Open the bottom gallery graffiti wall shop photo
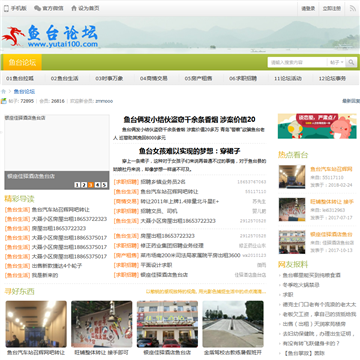 102,324
